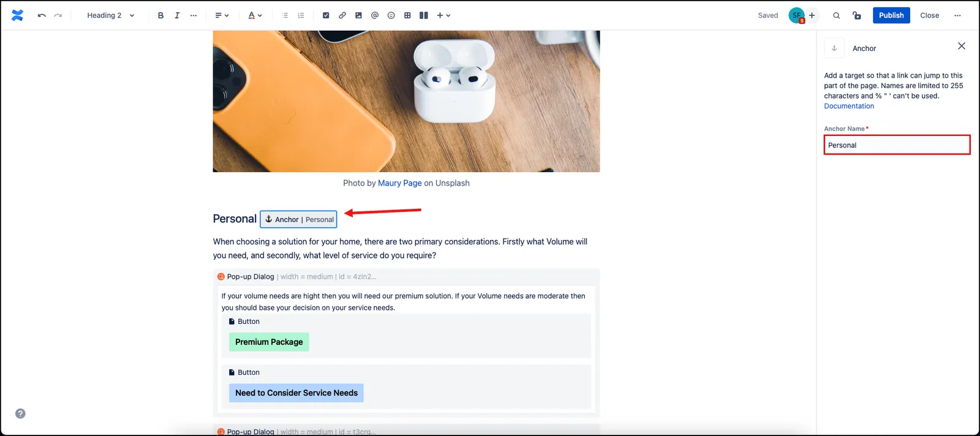Click the Anchor Name input field
980x436 pixels.
point(897,145)
